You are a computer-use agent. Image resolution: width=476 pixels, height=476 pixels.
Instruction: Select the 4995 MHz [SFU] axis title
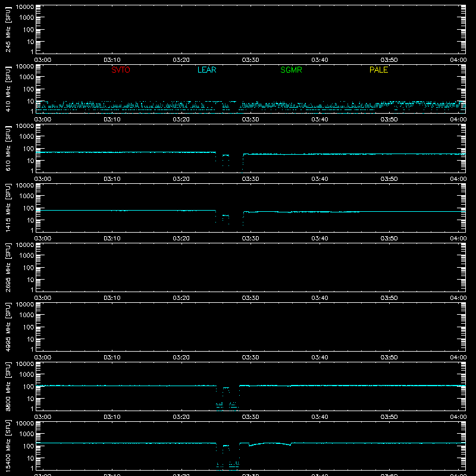(8, 327)
